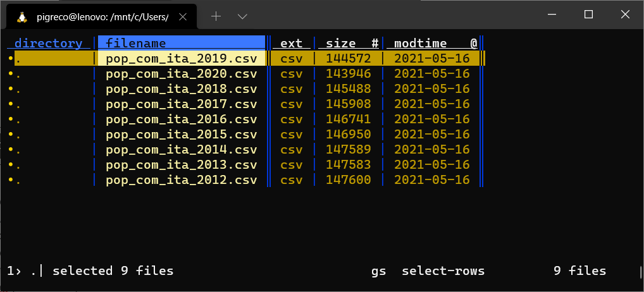Close the pigreco@lenovo terminal tab
Image resolution: width=644 pixels, height=292 pixels.
[x=186, y=17]
